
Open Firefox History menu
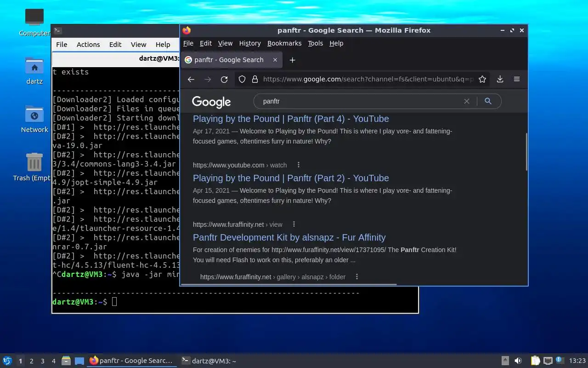pos(250,43)
